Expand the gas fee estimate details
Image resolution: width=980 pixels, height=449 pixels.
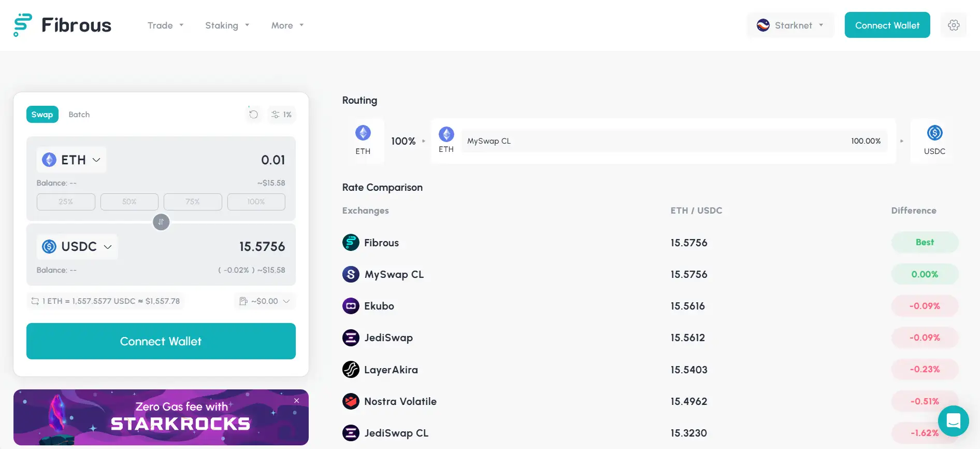click(265, 301)
